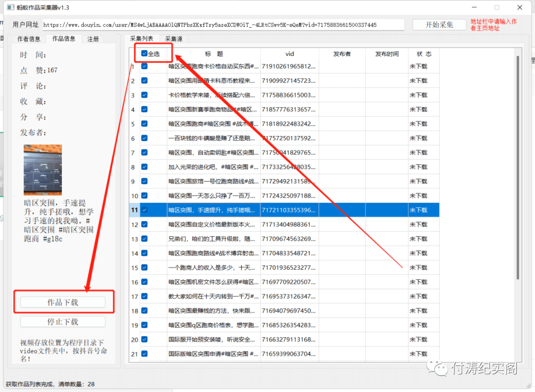Click the 停止下载 button
This screenshot has height=392, width=535.
[x=63, y=322]
